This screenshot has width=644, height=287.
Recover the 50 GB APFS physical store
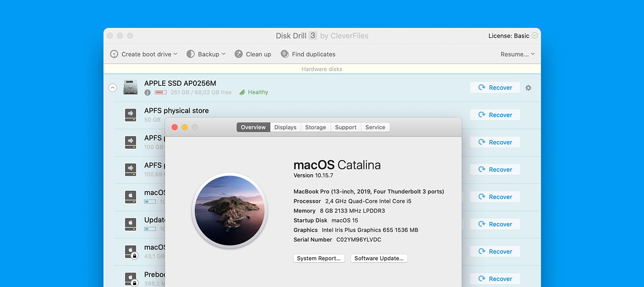coord(495,115)
